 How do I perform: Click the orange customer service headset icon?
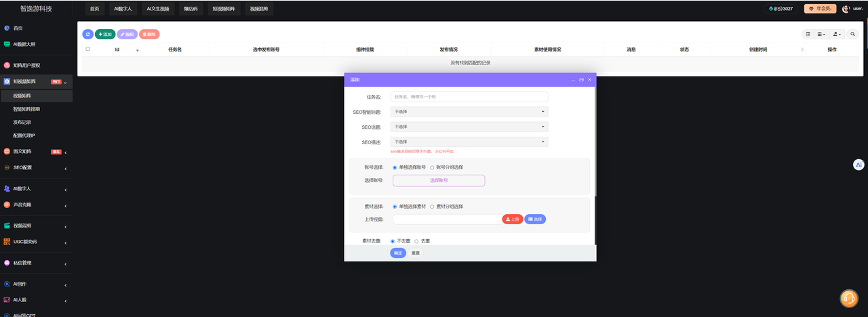[x=849, y=298]
